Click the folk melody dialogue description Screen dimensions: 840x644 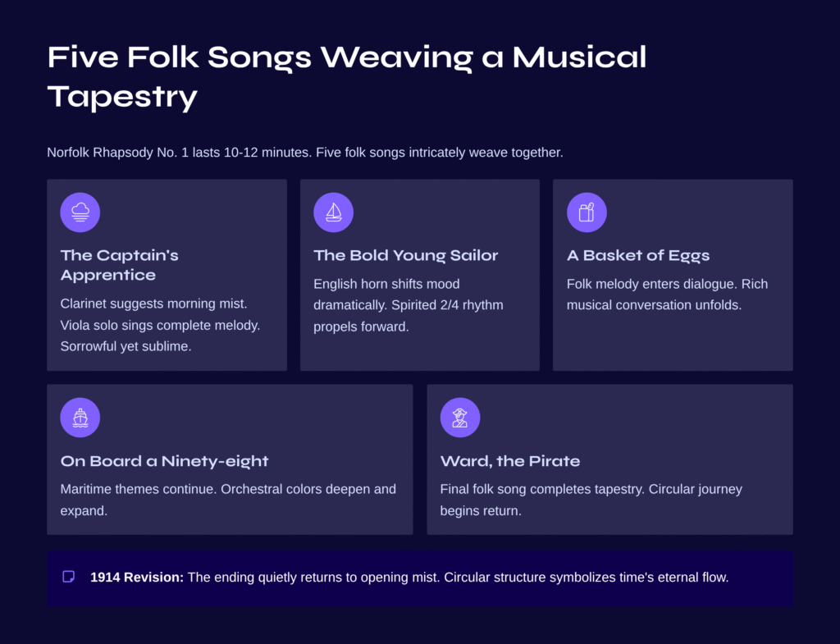point(667,295)
